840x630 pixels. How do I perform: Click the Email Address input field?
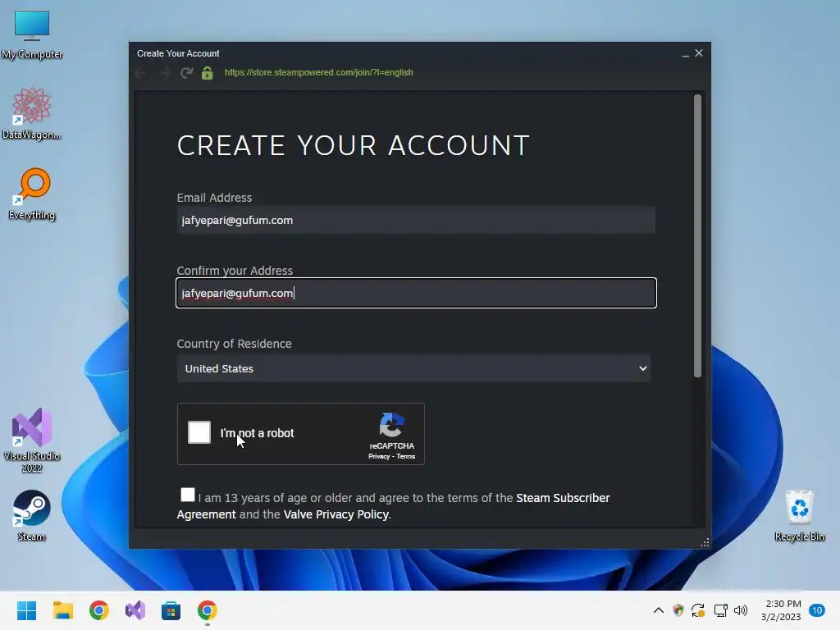[416, 220]
